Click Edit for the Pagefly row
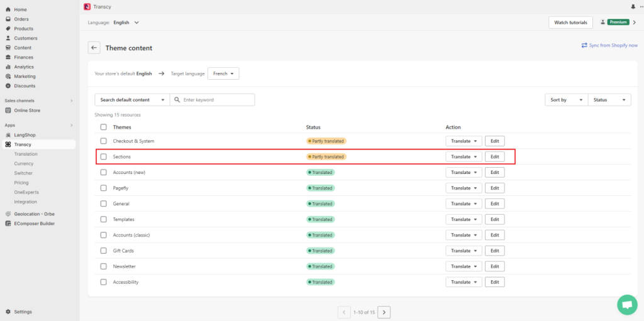The height and width of the screenshot is (321, 644). [494, 188]
